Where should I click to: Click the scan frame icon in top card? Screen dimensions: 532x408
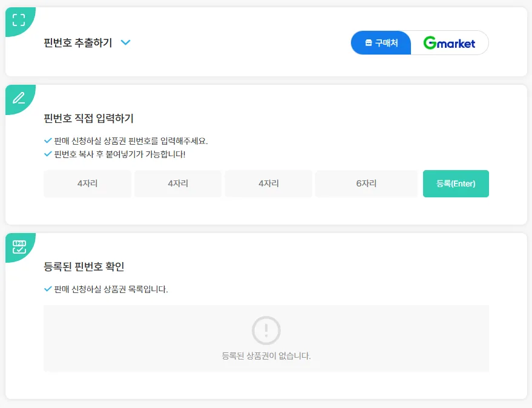pyautogui.click(x=19, y=20)
